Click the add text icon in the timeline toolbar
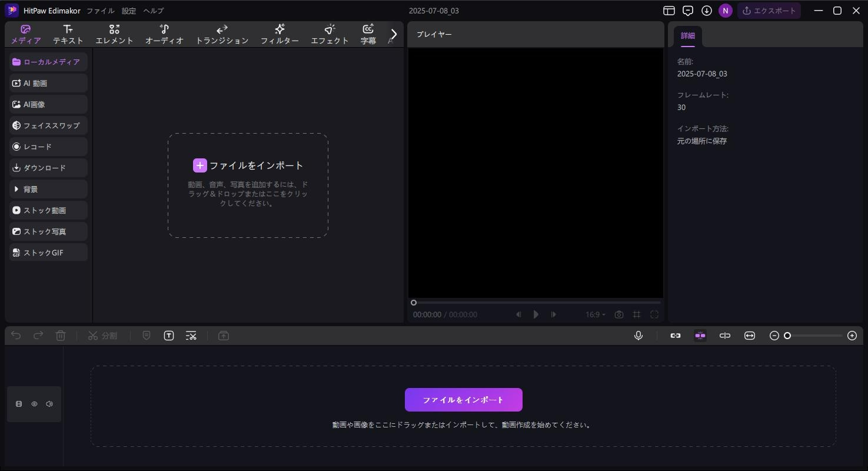This screenshot has width=868, height=471. [169, 335]
